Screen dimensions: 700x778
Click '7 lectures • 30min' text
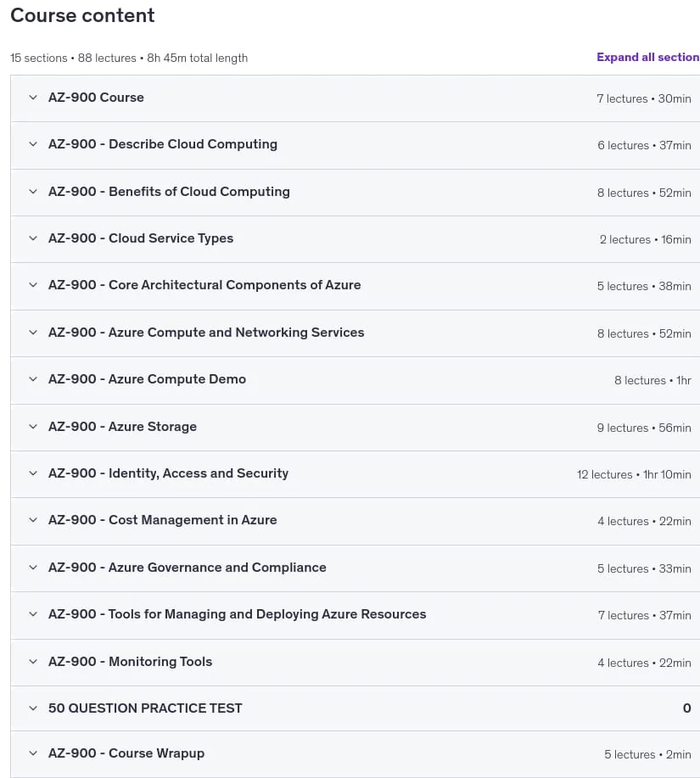click(x=643, y=98)
